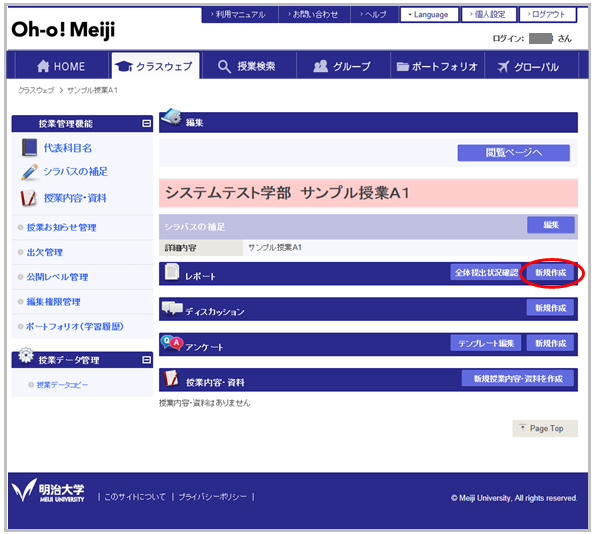The image size is (596, 534).
Task: Click the Oh-o! Meiji site logo
Action: 63,30
